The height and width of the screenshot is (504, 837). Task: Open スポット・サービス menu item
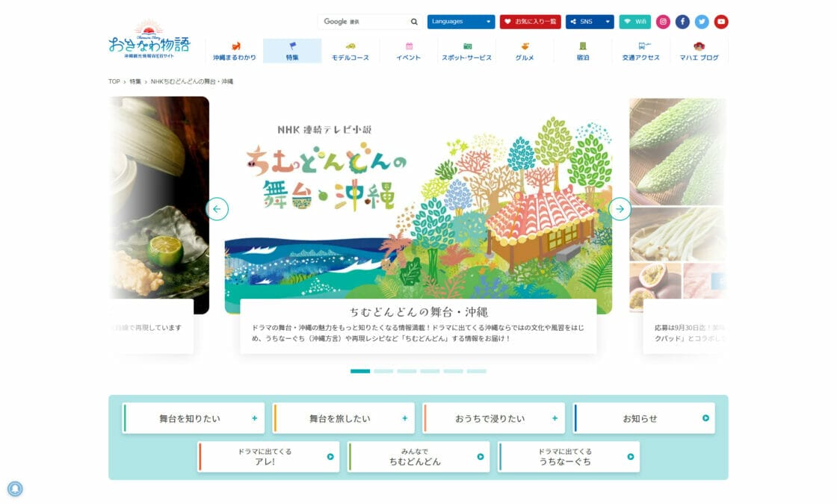click(466, 52)
